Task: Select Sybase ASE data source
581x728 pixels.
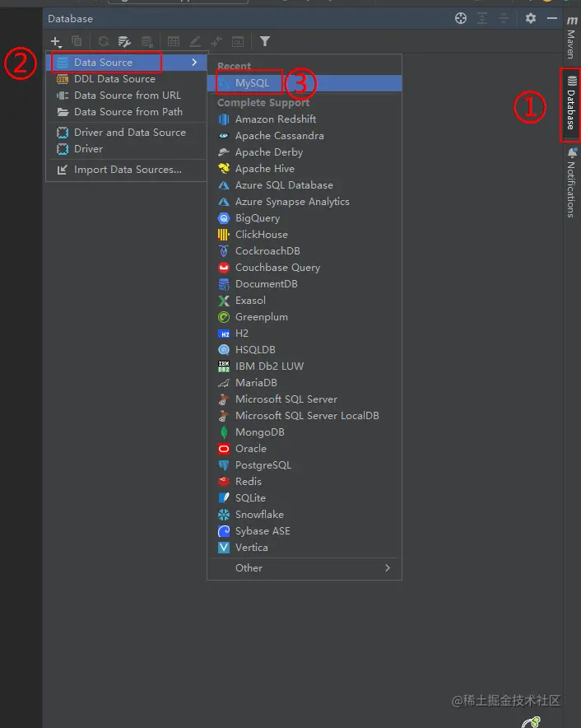Action: 304,531
